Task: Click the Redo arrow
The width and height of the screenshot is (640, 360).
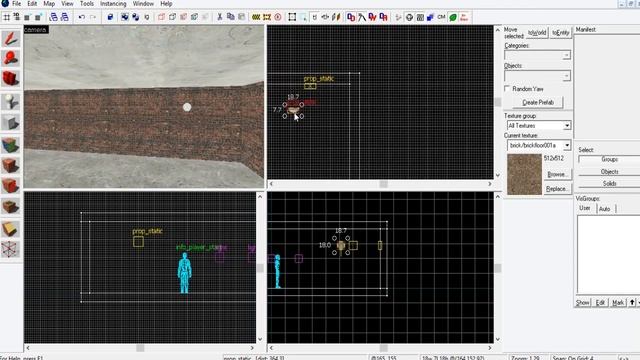Action: pos(93,17)
